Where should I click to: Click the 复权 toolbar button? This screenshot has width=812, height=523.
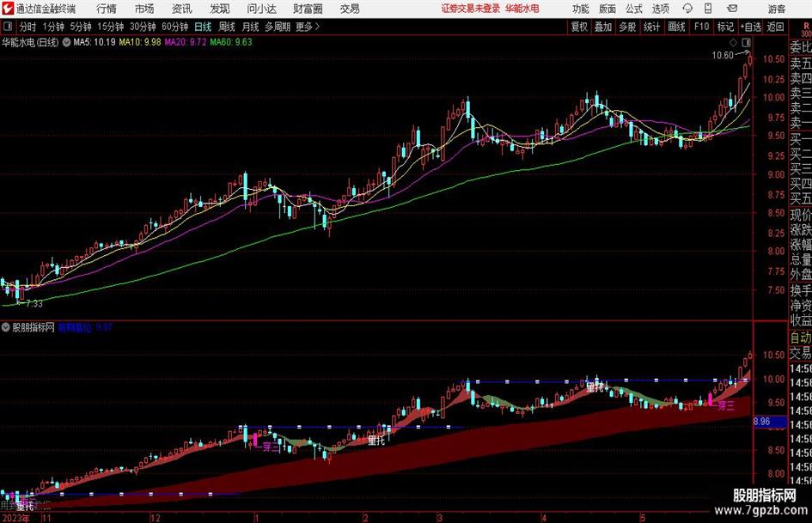point(579,27)
